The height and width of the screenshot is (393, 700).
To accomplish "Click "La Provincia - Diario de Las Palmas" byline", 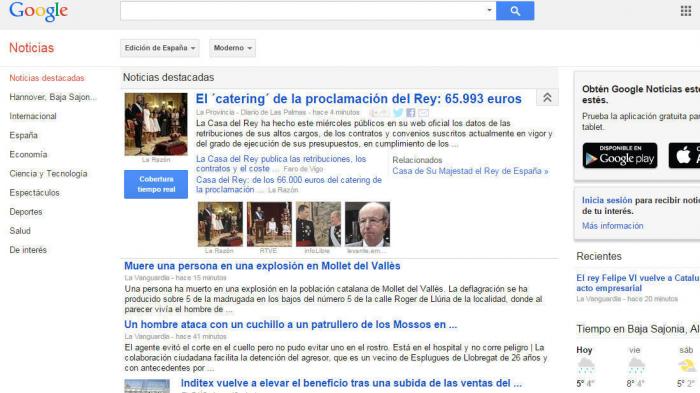I will pyautogui.click(x=251, y=112).
